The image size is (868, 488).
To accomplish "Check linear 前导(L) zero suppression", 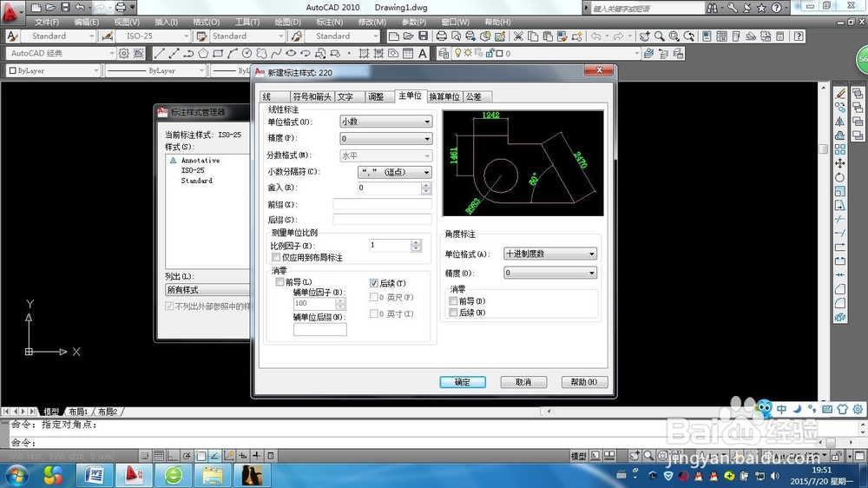I will [279, 282].
